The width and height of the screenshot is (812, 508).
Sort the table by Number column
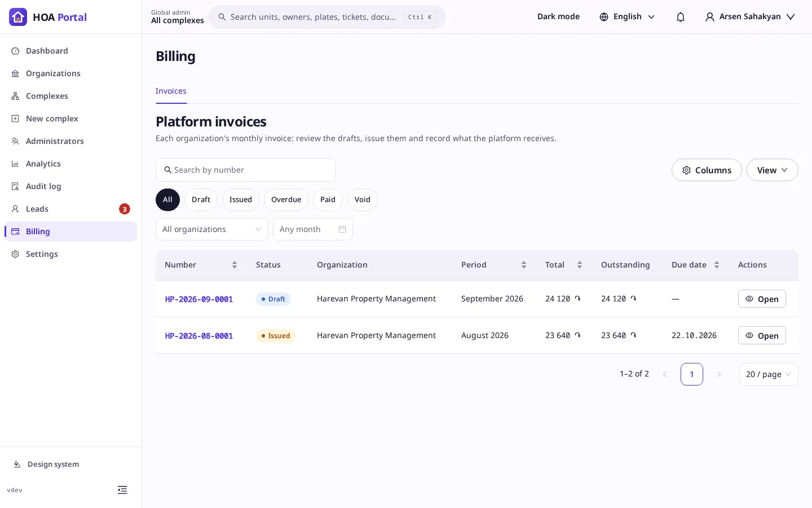pyautogui.click(x=201, y=265)
